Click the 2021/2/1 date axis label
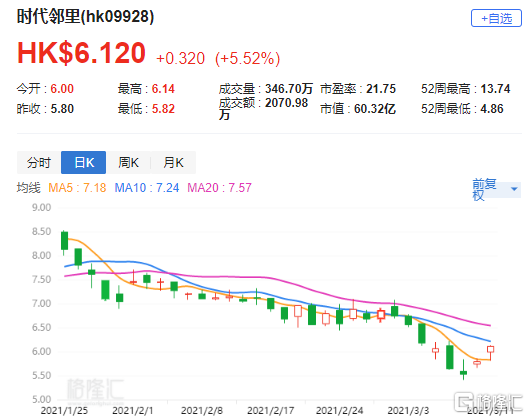This screenshot has height=419, width=529. click(x=133, y=411)
